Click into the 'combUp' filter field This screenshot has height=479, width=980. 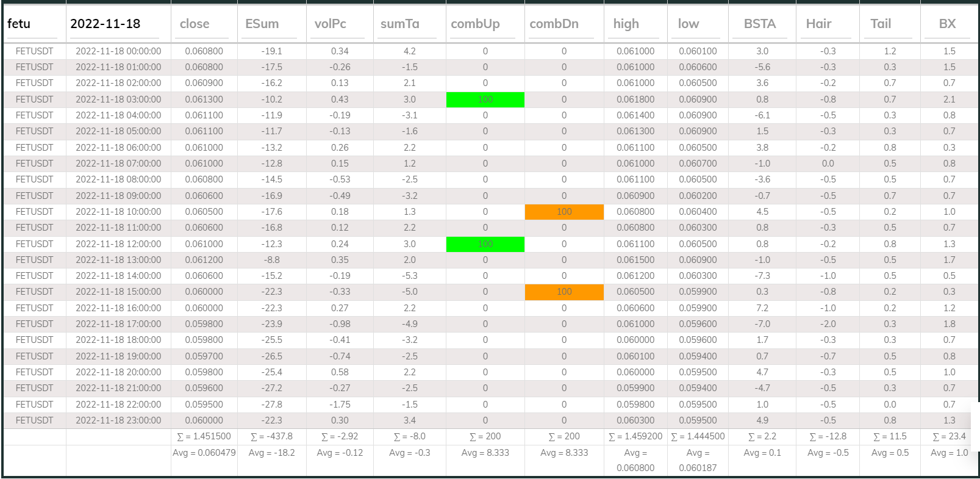tap(483, 24)
